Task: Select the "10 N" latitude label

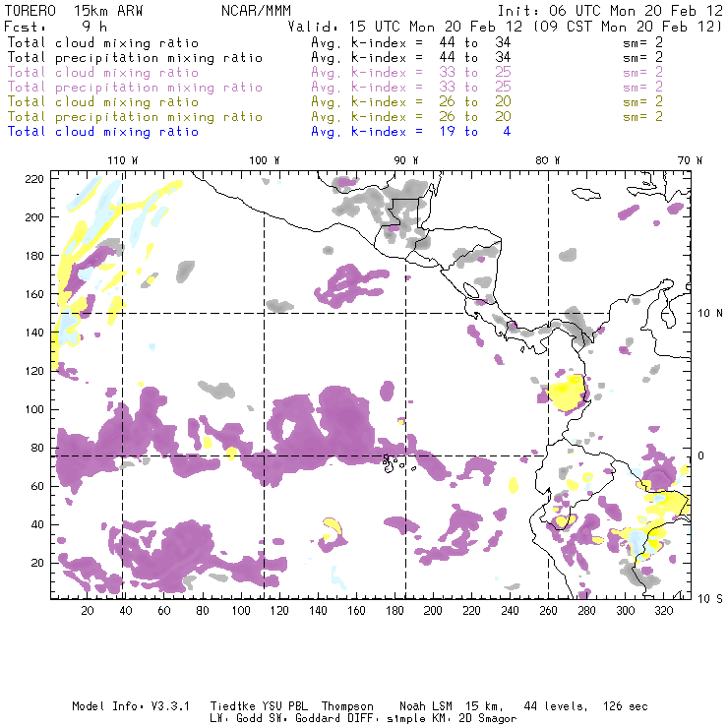Action: point(710,314)
